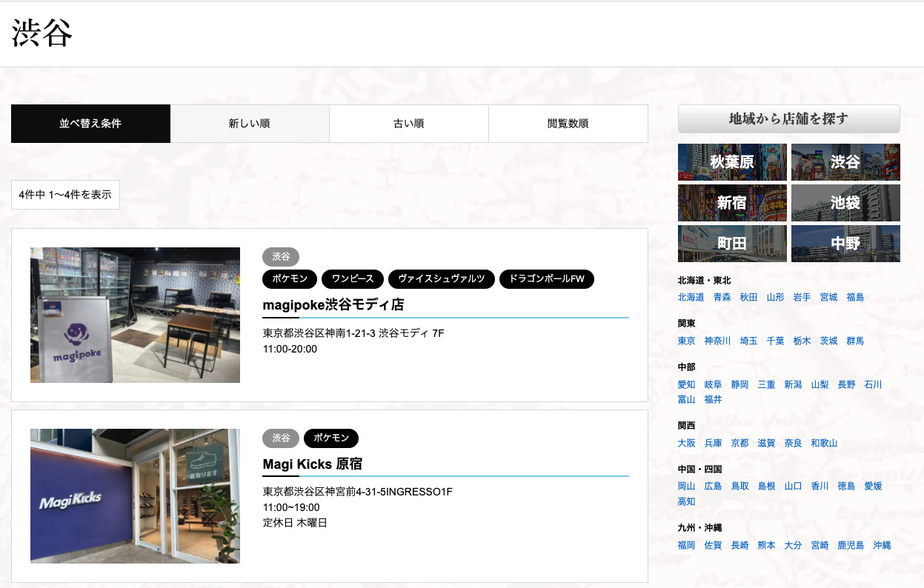
Task: Select the 新宿 area image tile
Action: (731, 203)
